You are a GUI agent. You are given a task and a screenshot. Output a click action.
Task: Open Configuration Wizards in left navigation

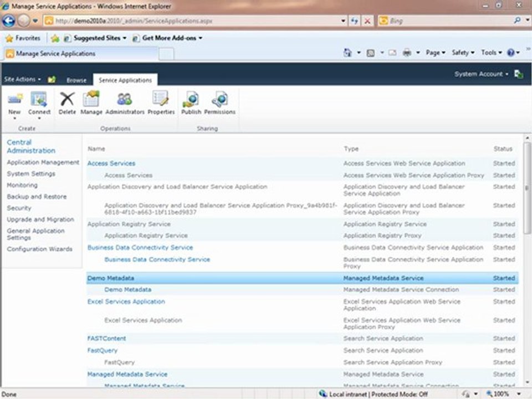40,249
